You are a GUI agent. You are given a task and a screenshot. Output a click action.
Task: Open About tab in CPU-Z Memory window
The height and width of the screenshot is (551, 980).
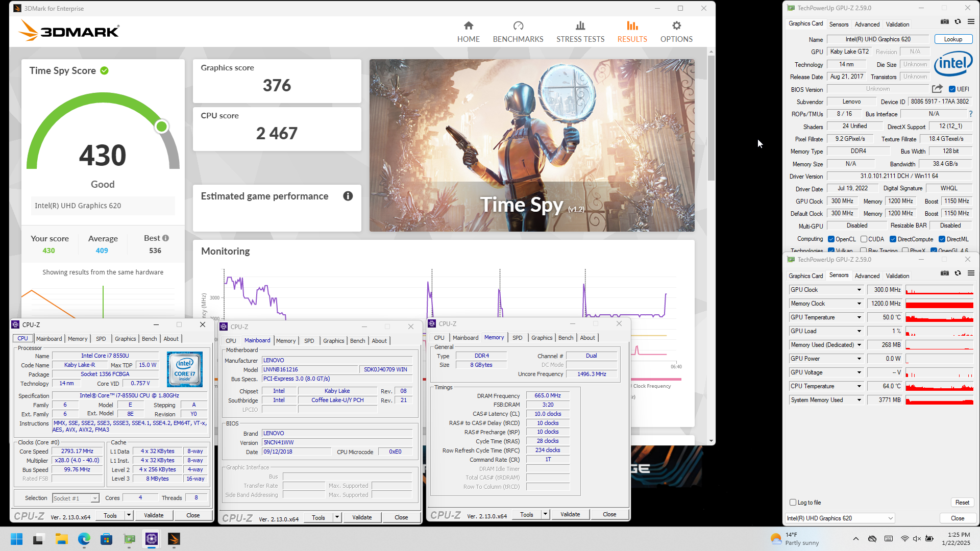587,338
